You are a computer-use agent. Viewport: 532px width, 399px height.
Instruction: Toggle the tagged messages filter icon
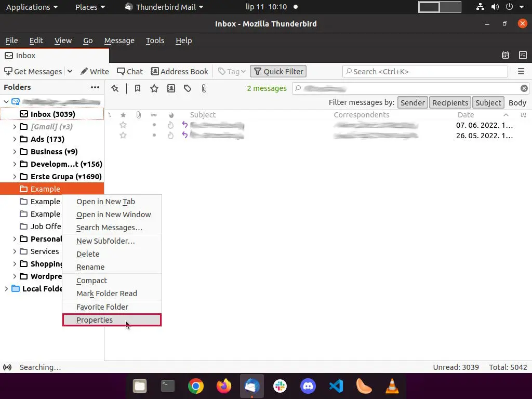[188, 88]
